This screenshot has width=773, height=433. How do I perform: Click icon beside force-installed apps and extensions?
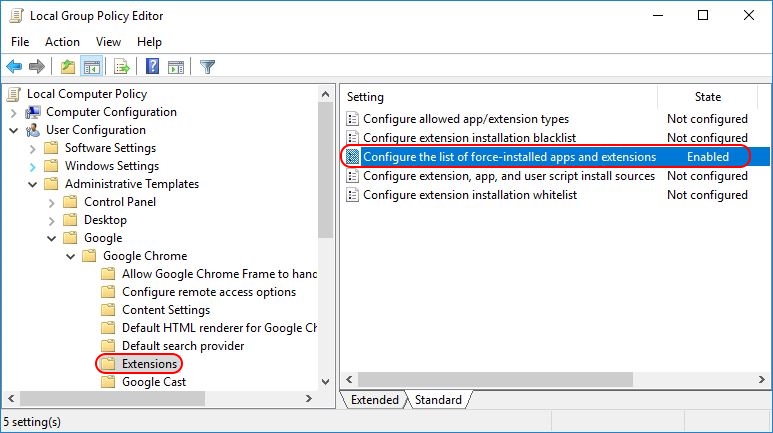pos(352,157)
